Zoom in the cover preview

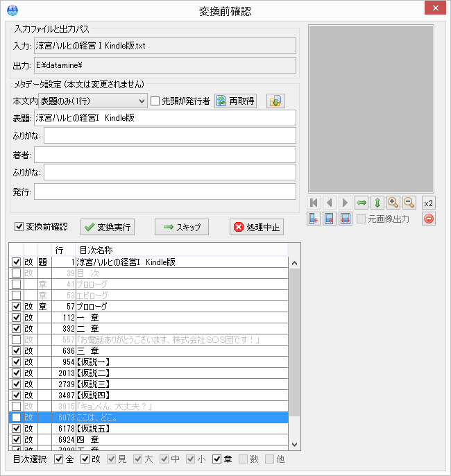(x=393, y=203)
